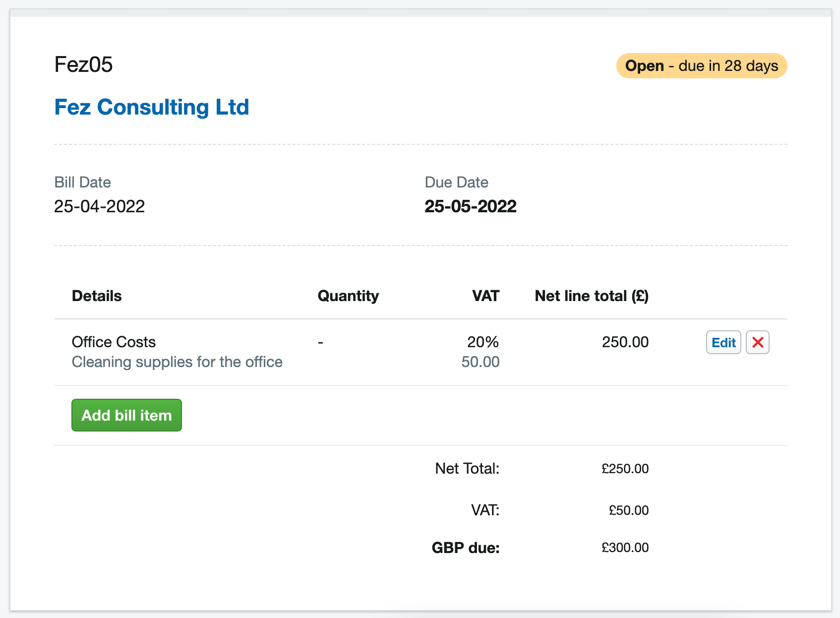
Task: Click the Add bill item button
Action: (x=126, y=415)
